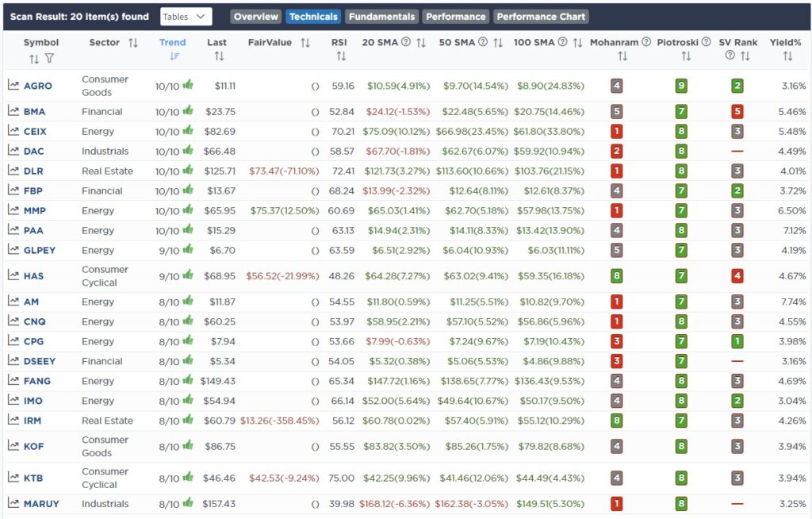Click the chart icon next to MARUY

click(13, 503)
